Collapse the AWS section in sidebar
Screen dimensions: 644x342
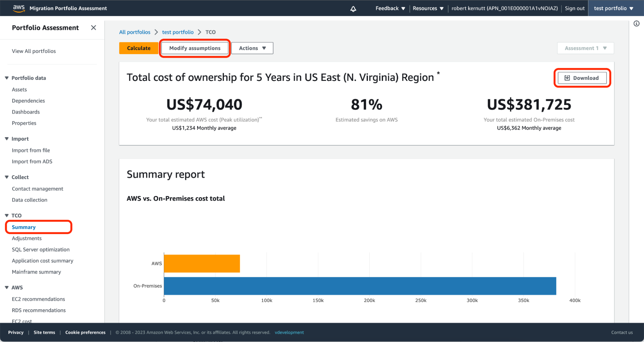7,288
